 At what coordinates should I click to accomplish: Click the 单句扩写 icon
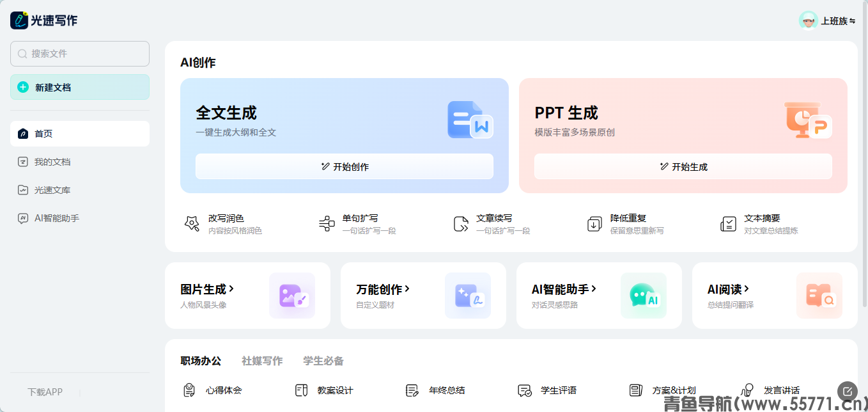(327, 224)
